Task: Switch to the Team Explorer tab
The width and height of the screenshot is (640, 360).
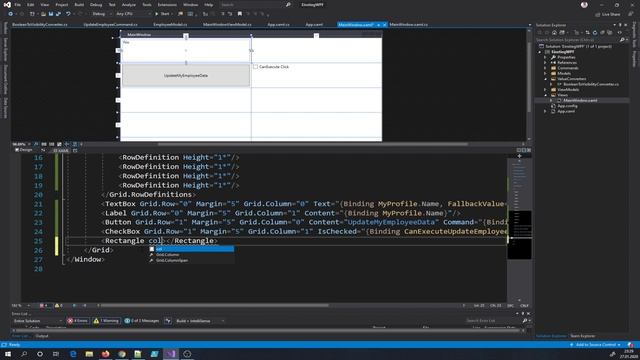Action: (582, 336)
